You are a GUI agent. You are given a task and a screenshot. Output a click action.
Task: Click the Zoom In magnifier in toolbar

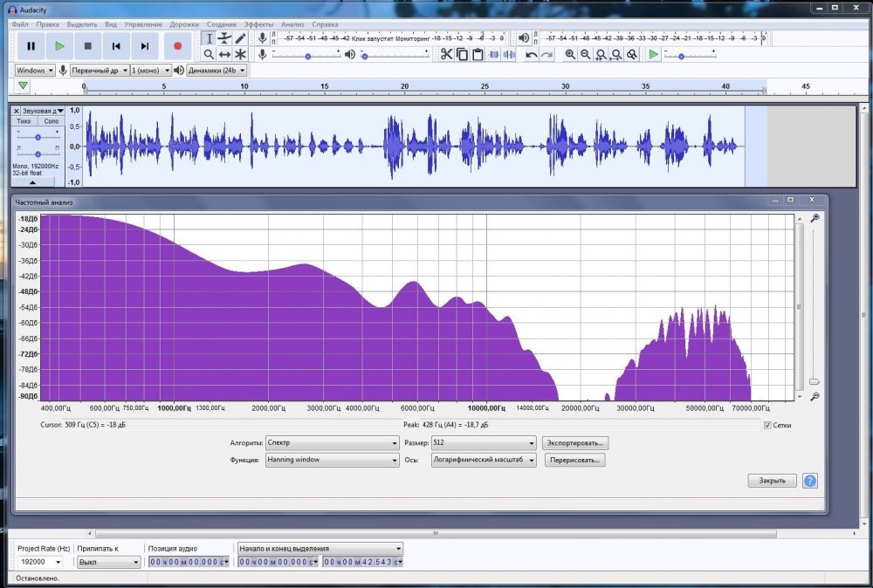[570, 54]
